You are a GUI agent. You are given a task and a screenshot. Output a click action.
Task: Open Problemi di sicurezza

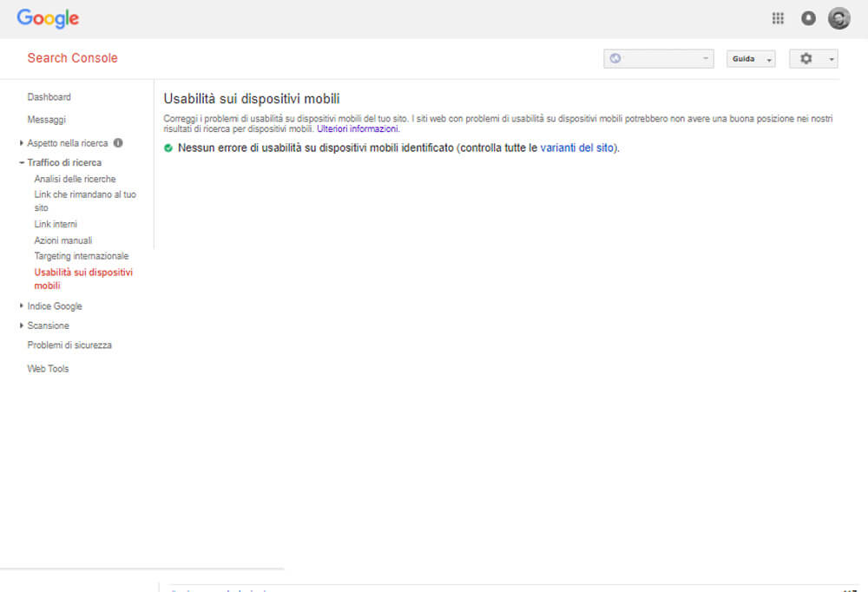tap(69, 345)
